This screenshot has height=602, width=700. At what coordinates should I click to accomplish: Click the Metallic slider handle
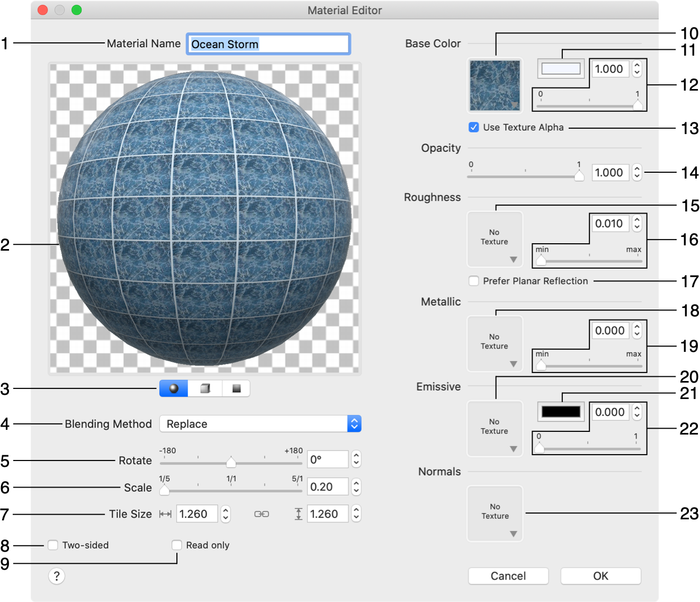pos(541,365)
